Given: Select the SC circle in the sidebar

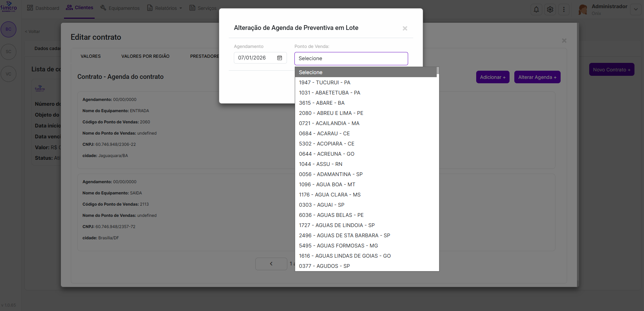Looking at the screenshot, I should point(9,52).
